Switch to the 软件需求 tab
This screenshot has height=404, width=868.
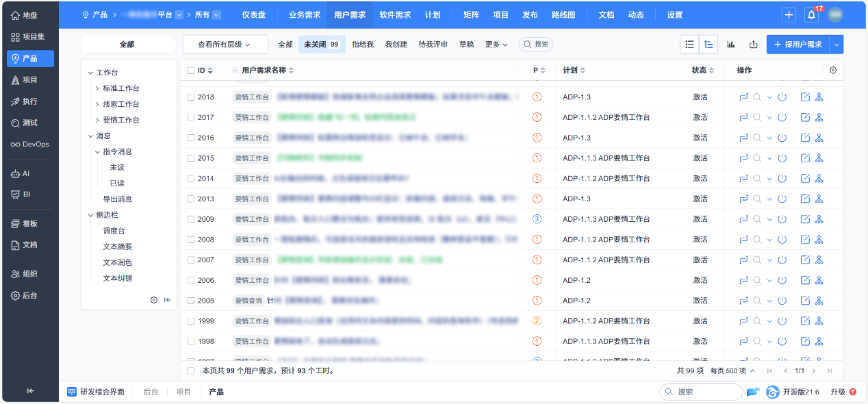tap(394, 14)
